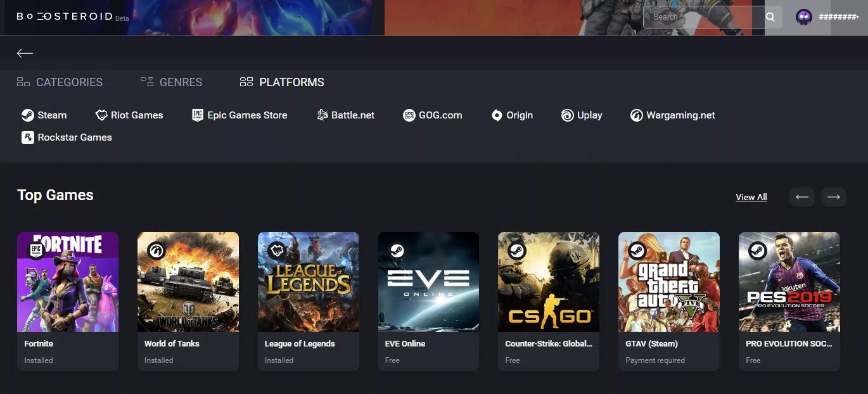Open the EVE Online cover thumbnail
The image size is (868, 394).
428,282
